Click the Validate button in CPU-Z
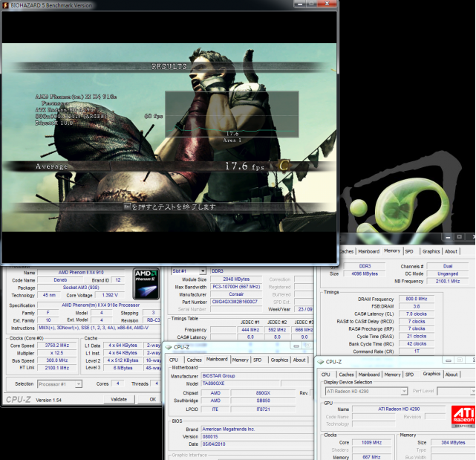 pos(119,399)
